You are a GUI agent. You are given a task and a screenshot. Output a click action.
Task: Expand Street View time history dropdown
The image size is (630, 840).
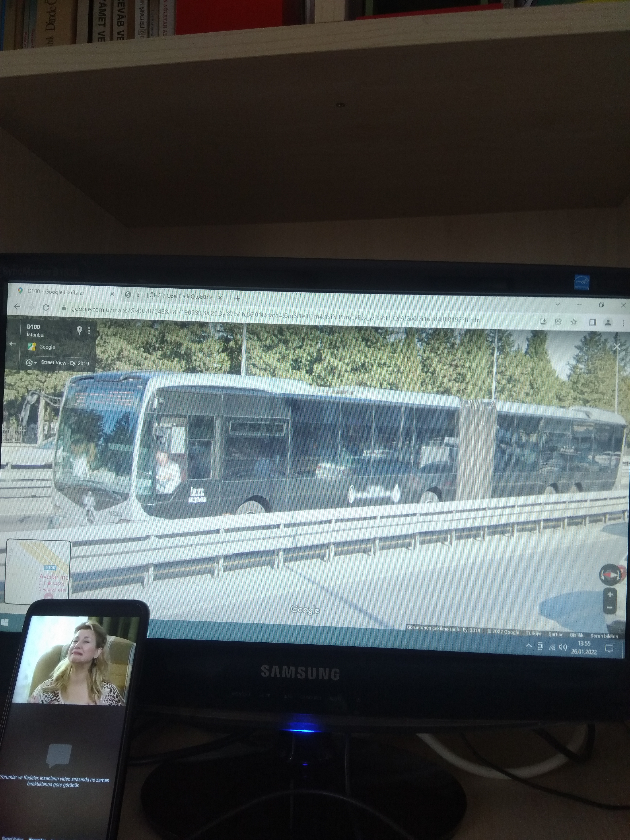pyautogui.click(x=32, y=363)
